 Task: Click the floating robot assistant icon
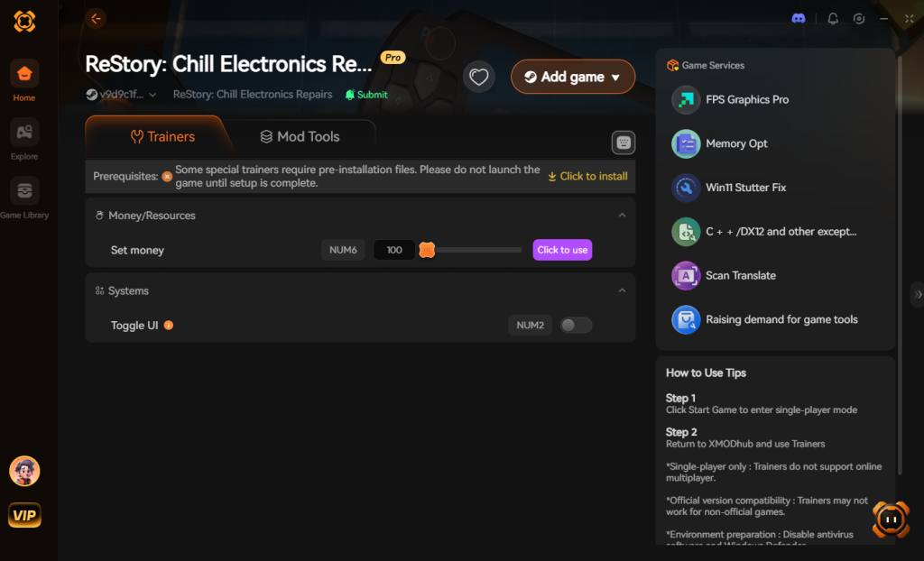pyautogui.click(x=891, y=520)
